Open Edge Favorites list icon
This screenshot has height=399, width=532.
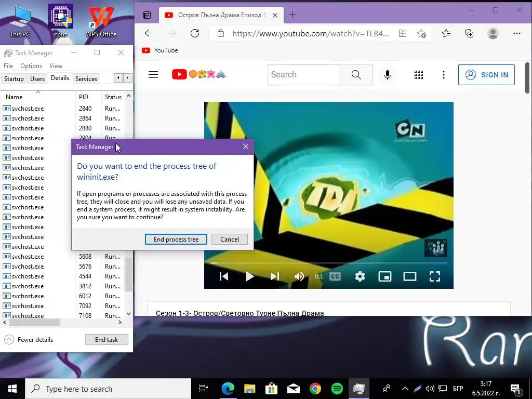(446, 33)
